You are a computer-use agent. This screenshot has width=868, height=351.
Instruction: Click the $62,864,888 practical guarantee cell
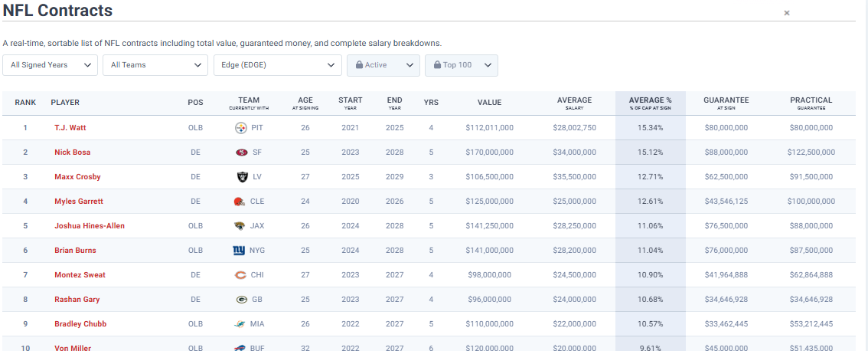tap(811, 275)
